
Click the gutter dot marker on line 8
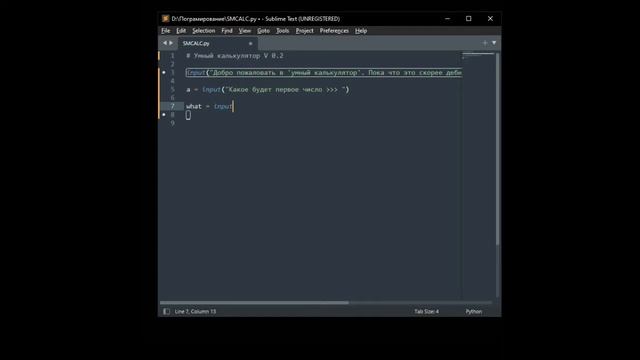pyautogui.click(x=164, y=115)
